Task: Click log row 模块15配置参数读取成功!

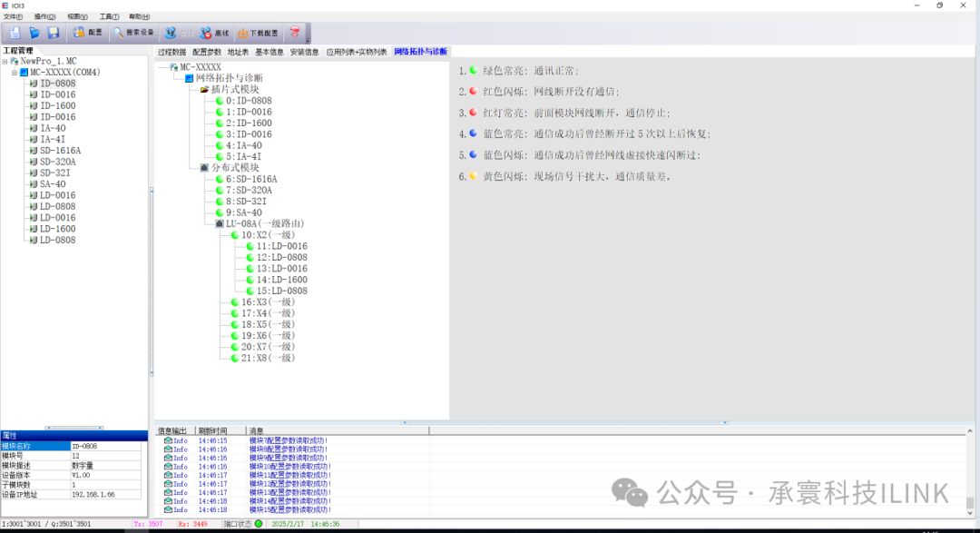Action: (290, 510)
